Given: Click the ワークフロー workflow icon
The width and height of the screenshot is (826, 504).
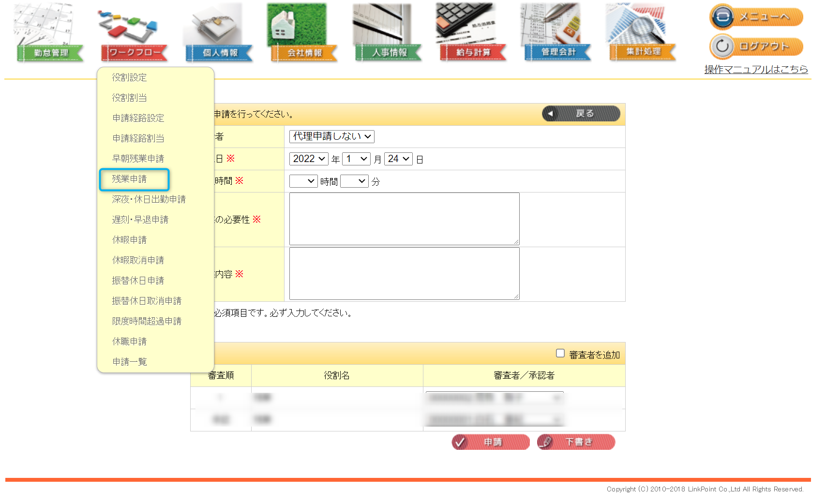Looking at the screenshot, I should (x=134, y=34).
